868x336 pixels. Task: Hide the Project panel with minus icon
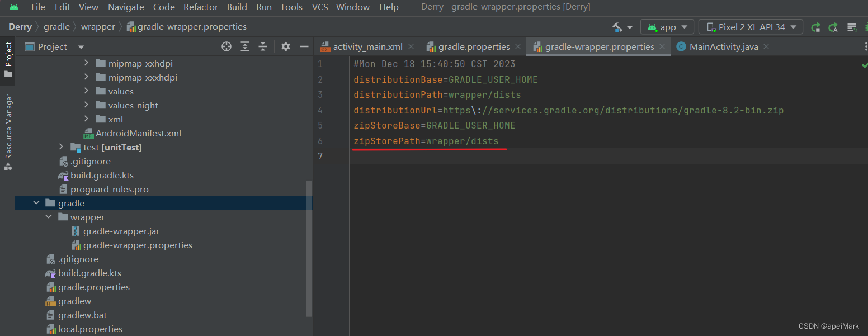(x=304, y=47)
